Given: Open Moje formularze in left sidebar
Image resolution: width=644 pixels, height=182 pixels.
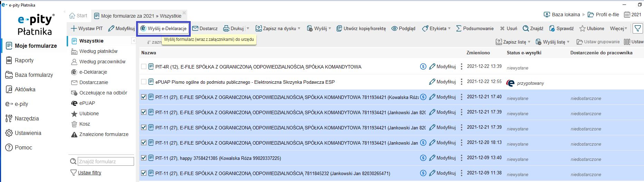Looking at the screenshot, I should pyautogui.click(x=31, y=46).
